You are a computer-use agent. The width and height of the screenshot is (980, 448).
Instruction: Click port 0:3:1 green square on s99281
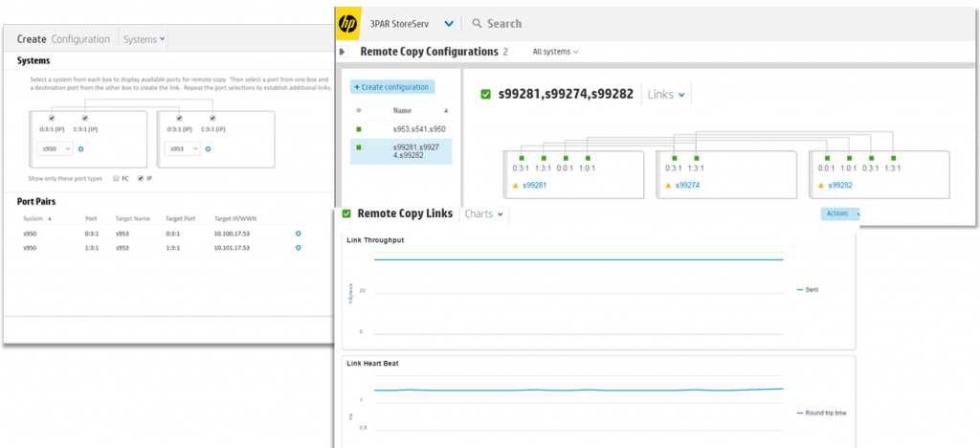point(522,158)
